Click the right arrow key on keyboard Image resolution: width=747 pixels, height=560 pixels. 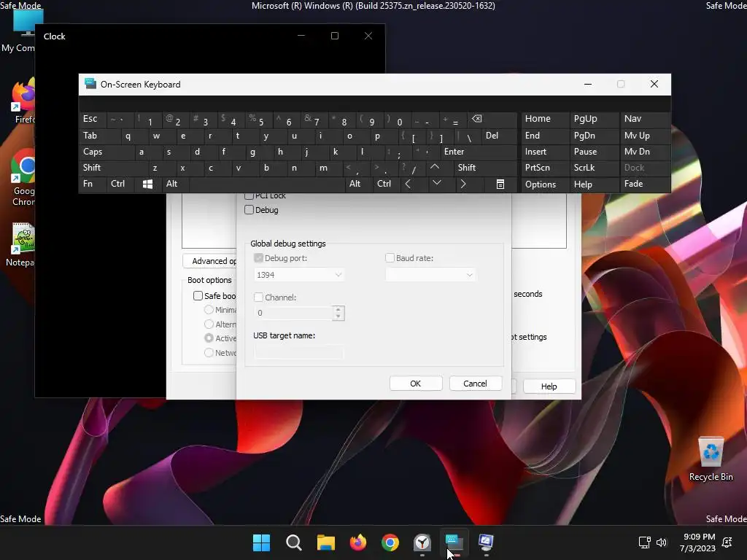[x=463, y=184]
